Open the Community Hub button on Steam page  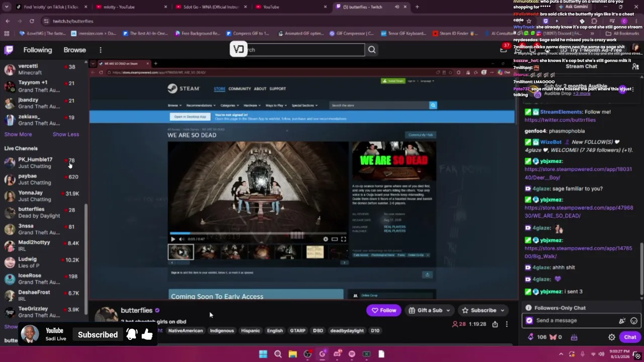click(x=421, y=135)
